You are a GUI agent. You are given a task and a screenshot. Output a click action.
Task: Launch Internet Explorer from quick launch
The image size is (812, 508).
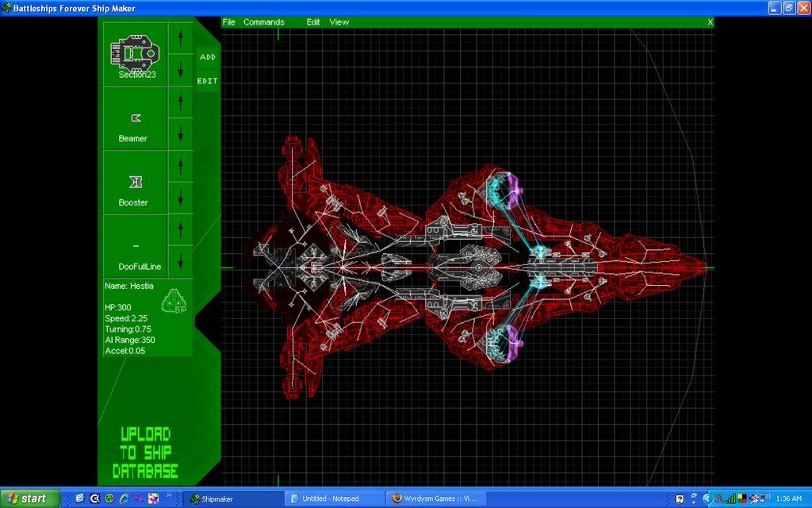pyautogui.click(x=124, y=498)
